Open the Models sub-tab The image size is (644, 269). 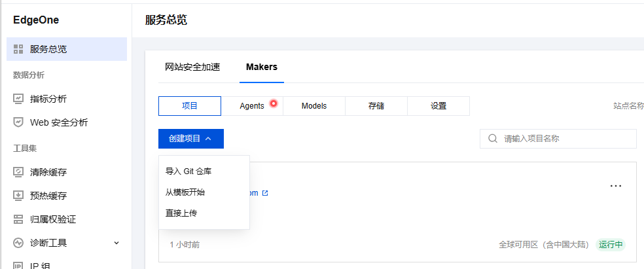click(x=314, y=106)
